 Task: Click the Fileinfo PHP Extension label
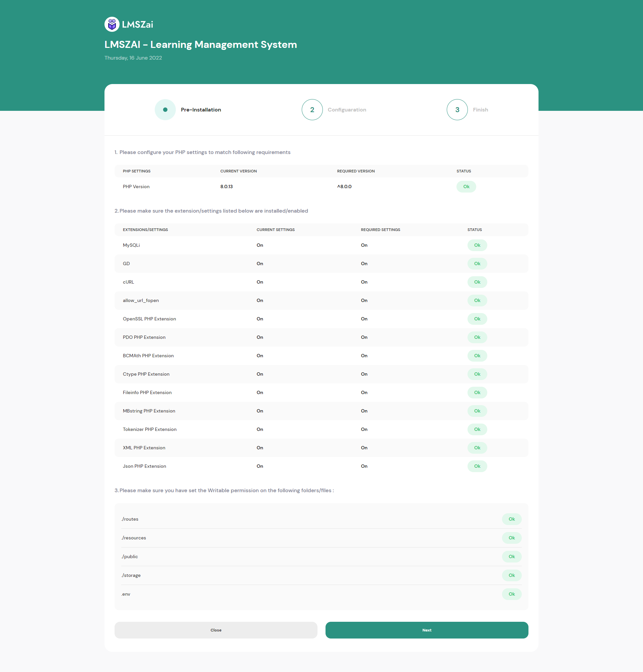tap(147, 392)
